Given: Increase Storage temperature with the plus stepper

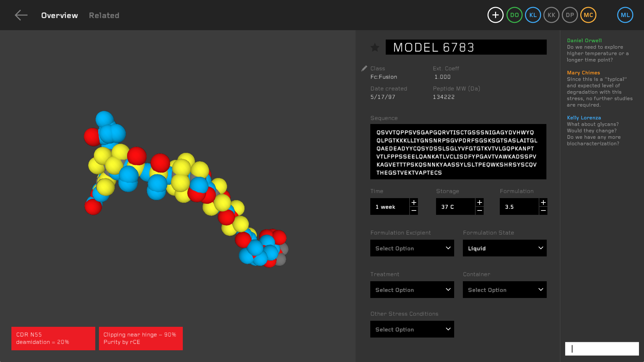Looking at the screenshot, I should click(480, 202).
